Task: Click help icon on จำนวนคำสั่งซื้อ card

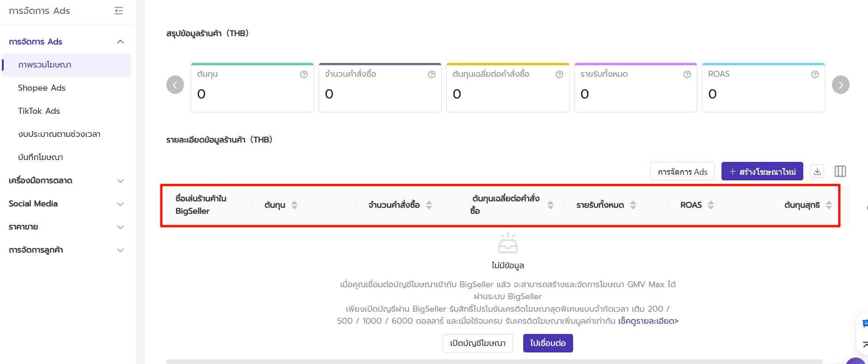Action: [x=431, y=74]
